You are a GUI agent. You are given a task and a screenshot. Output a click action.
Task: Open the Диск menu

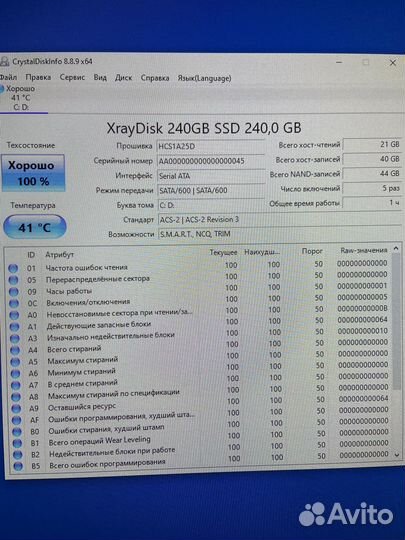tap(123, 77)
